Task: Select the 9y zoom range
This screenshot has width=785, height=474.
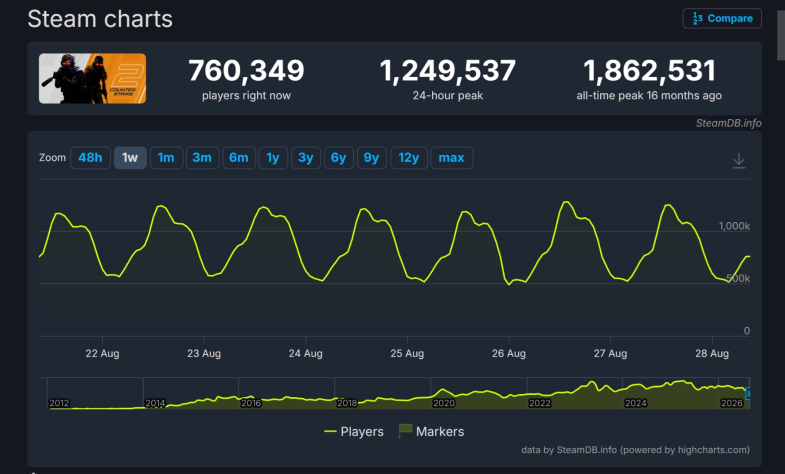Action: coord(371,158)
